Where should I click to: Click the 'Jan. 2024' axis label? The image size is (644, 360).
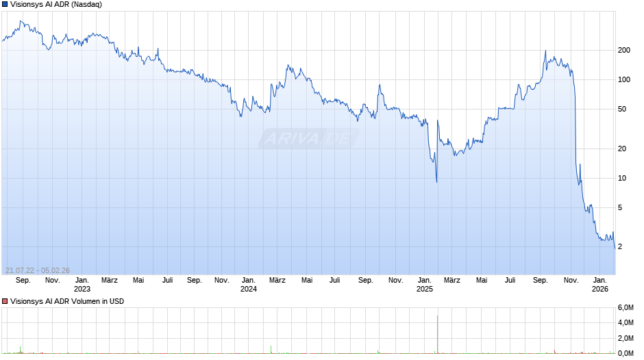click(249, 285)
